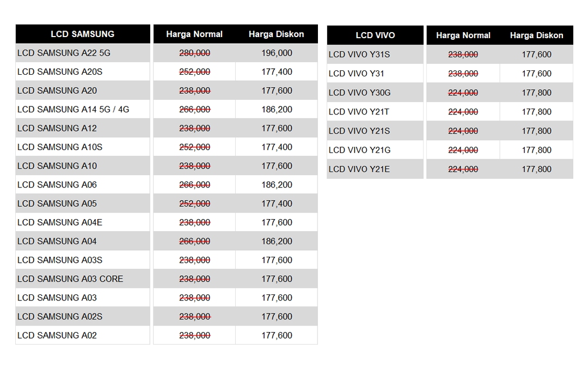Click the LCD VIVO Y21E row label

[x=359, y=169]
